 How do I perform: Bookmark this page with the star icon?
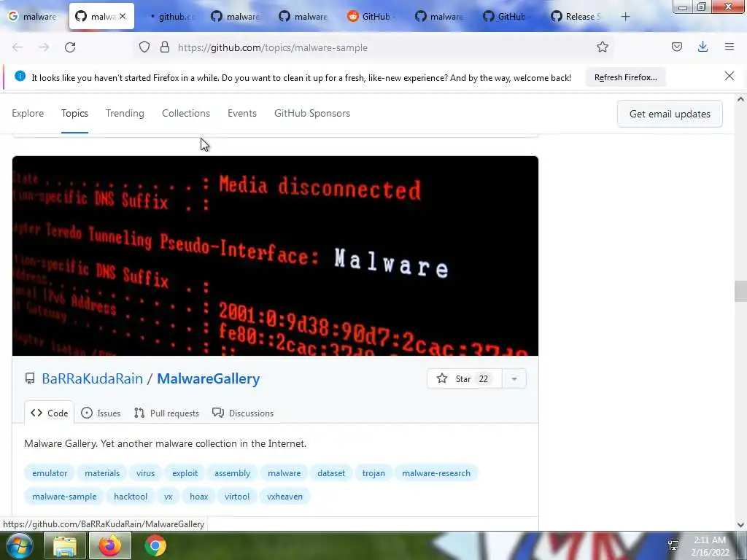[602, 47]
